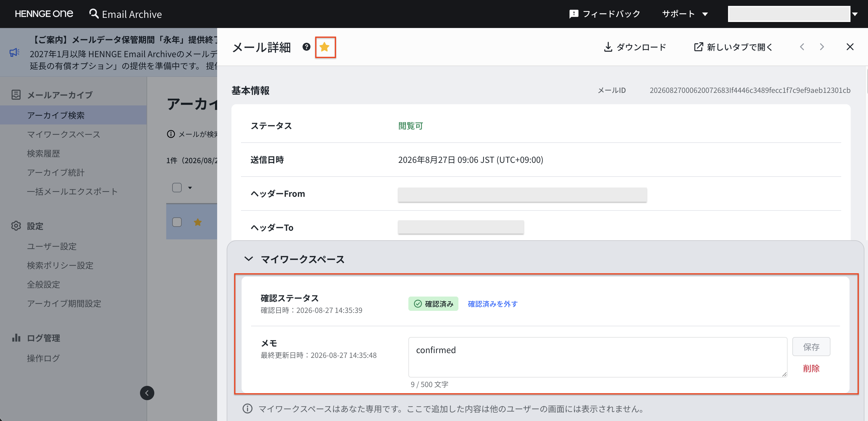Click the 送信日時 value 2026年8月27日 09:06 JST
The height and width of the screenshot is (421, 868).
(x=471, y=160)
